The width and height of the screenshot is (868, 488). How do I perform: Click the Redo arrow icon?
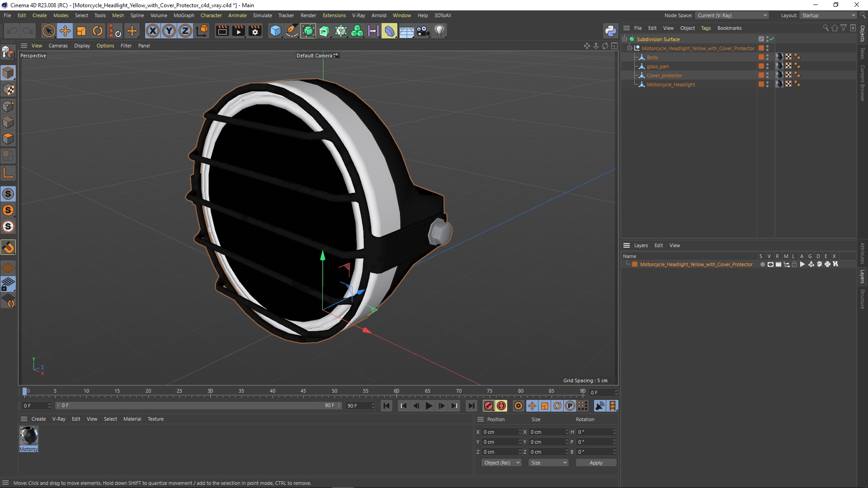[x=28, y=31]
